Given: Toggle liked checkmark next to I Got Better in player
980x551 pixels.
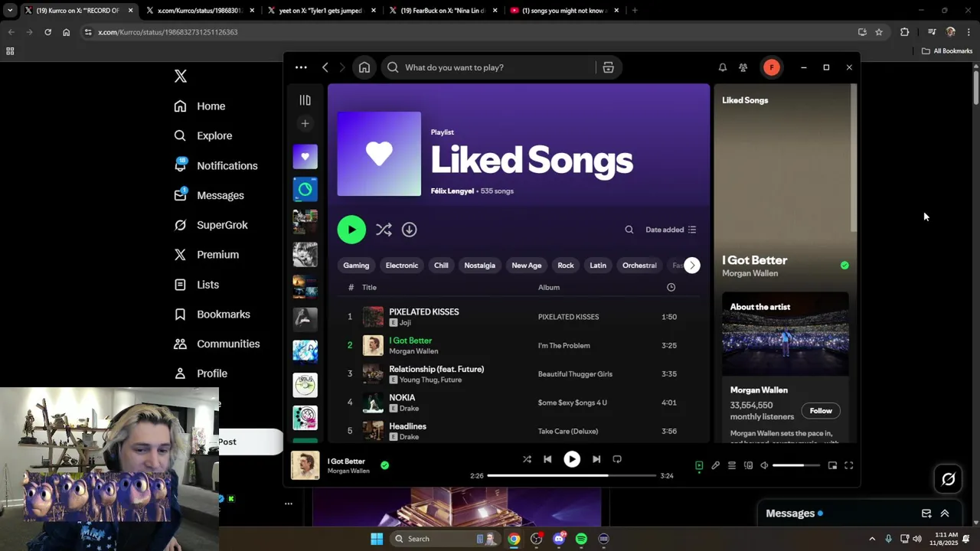Looking at the screenshot, I should tap(384, 465).
